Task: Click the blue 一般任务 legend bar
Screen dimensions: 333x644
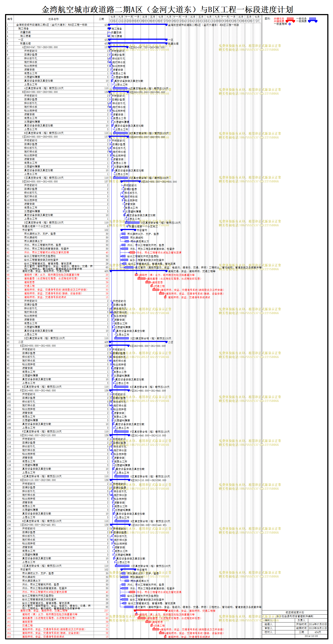Action: point(313,19)
